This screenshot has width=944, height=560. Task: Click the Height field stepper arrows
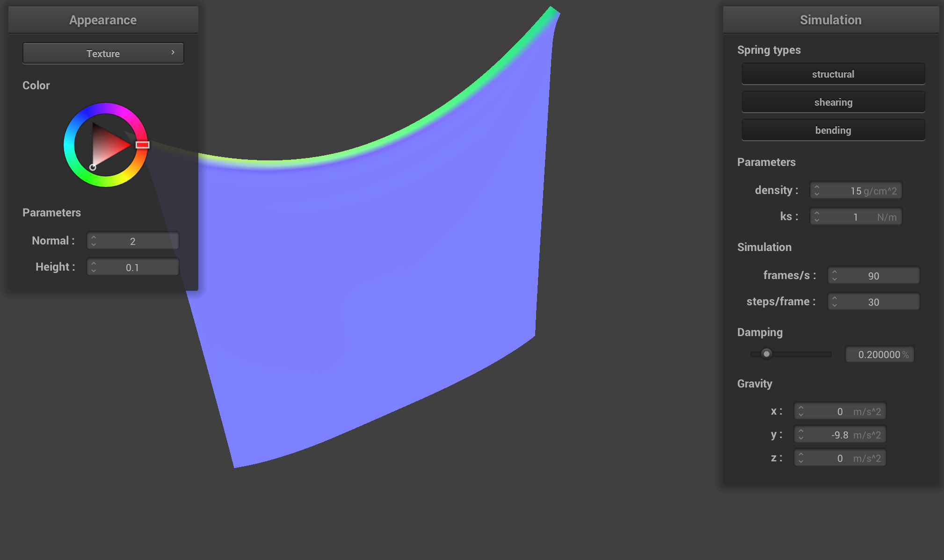(94, 267)
